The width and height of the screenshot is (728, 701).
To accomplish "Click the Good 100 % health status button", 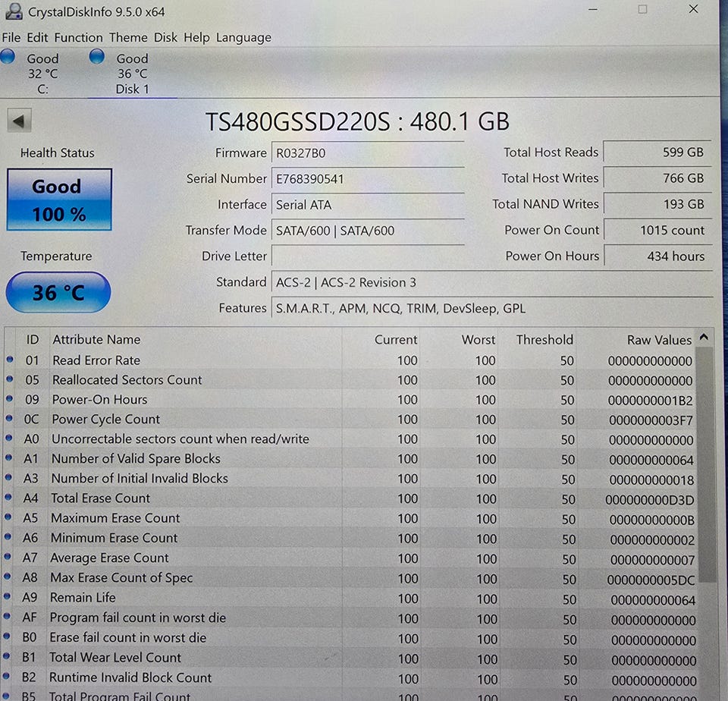I will [x=59, y=200].
